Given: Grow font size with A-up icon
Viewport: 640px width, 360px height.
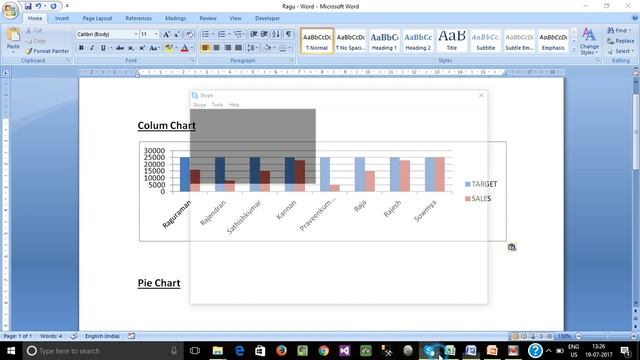Looking at the screenshot, I should click(x=166, y=34).
